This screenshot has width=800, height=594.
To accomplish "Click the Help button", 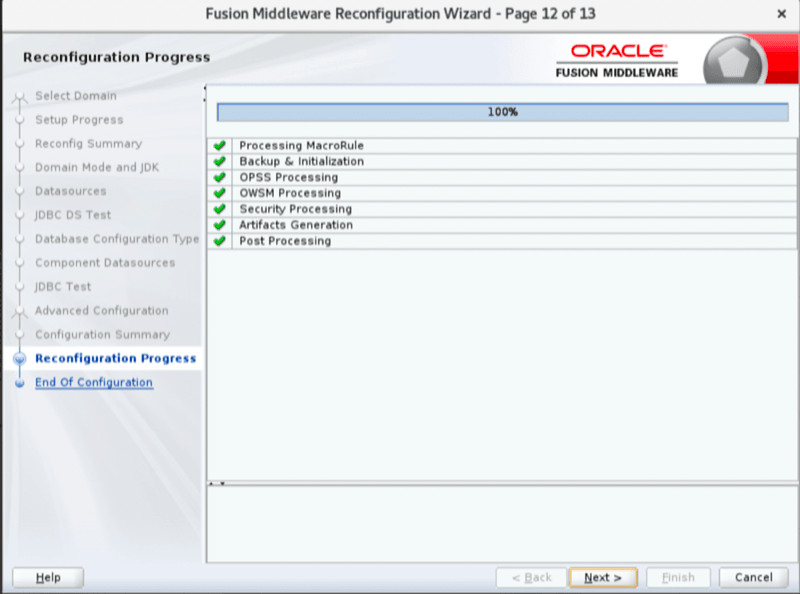I will pyautogui.click(x=48, y=578).
